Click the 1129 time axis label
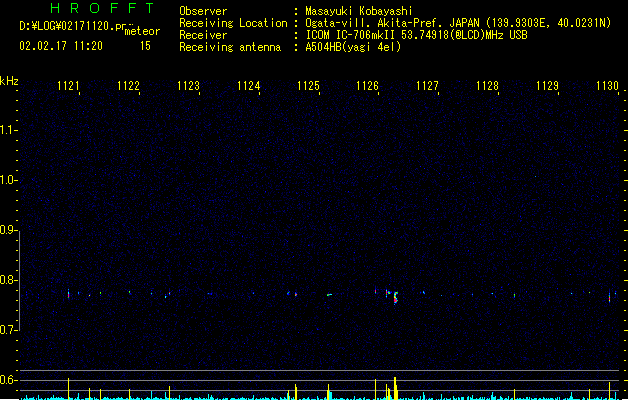This screenshot has height=400, width=629. [547, 86]
